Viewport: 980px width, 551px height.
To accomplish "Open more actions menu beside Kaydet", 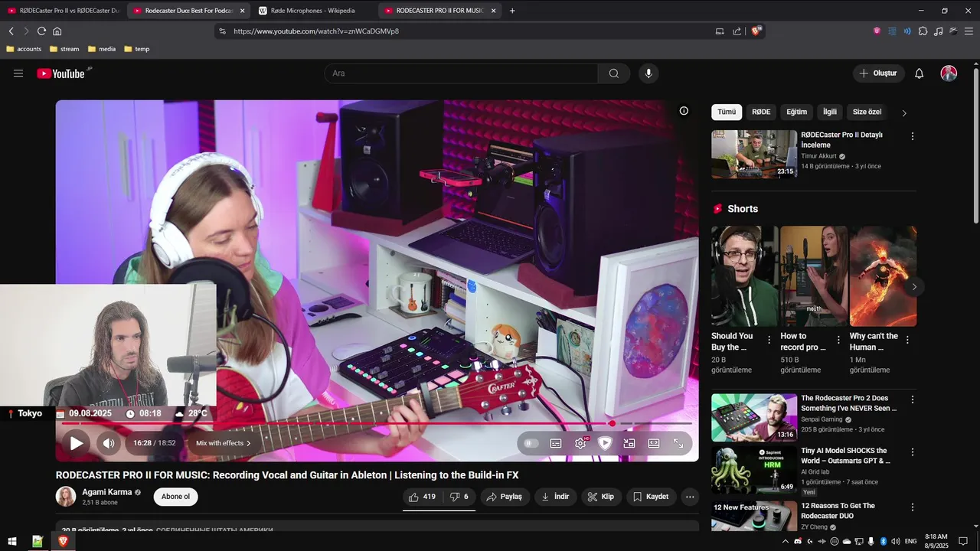I will (690, 497).
